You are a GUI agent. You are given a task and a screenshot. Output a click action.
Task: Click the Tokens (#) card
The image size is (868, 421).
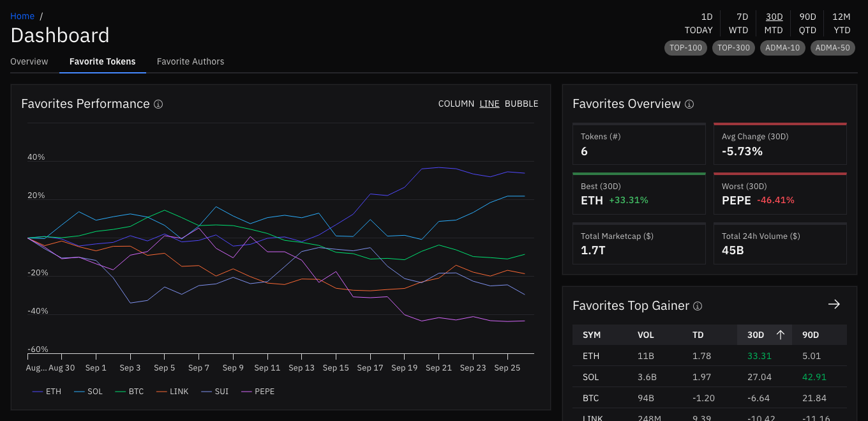point(639,144)
